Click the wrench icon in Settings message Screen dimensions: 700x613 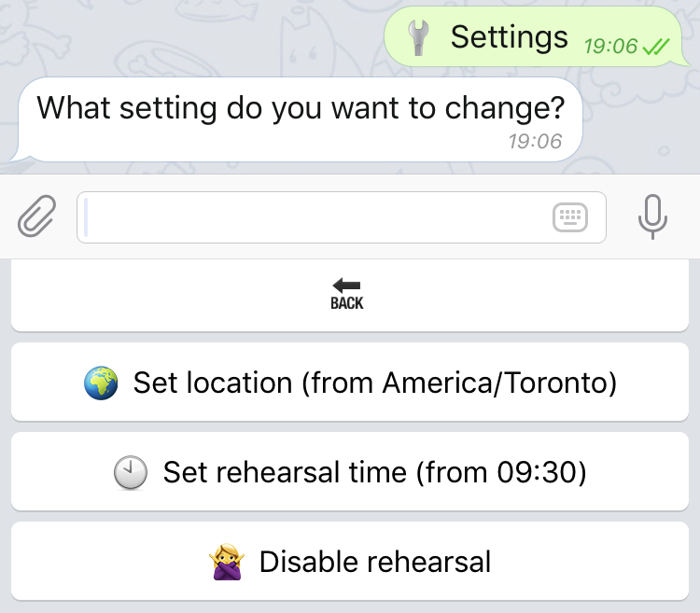(x=419, y=38)
